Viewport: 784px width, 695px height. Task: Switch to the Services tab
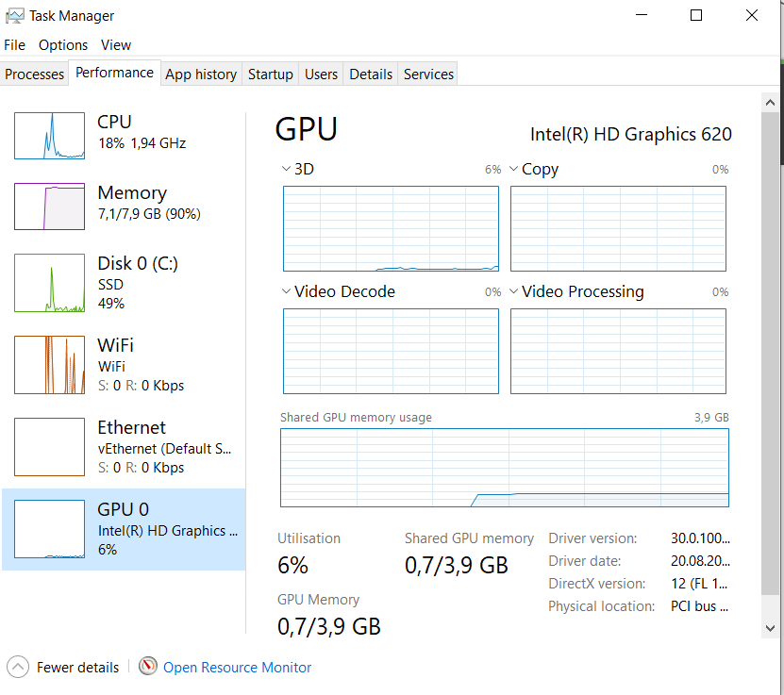coord(428,74)
